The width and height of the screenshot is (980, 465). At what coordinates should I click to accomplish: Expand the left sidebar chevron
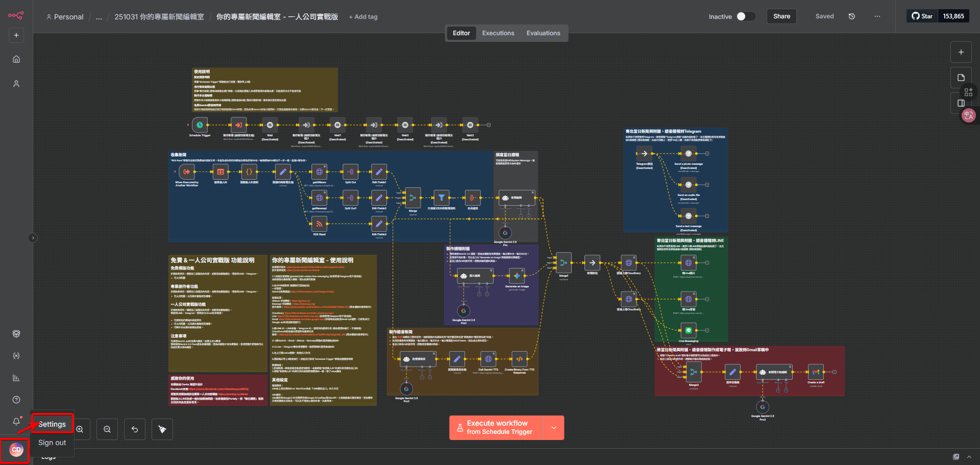33,238
